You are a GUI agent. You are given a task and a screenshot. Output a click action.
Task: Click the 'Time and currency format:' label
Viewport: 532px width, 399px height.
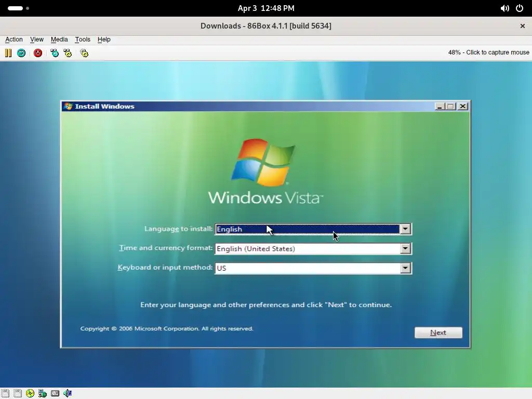tap(166, 248)
